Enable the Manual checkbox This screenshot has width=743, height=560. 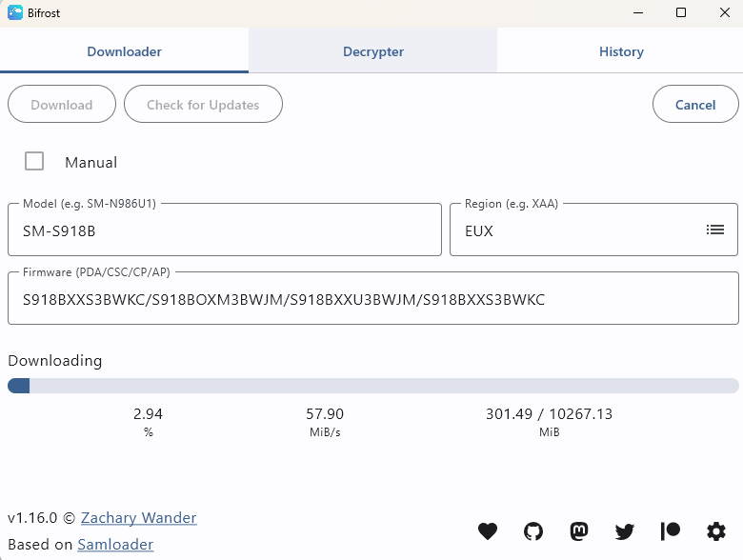pyautogui.click(x=34, y=162)
